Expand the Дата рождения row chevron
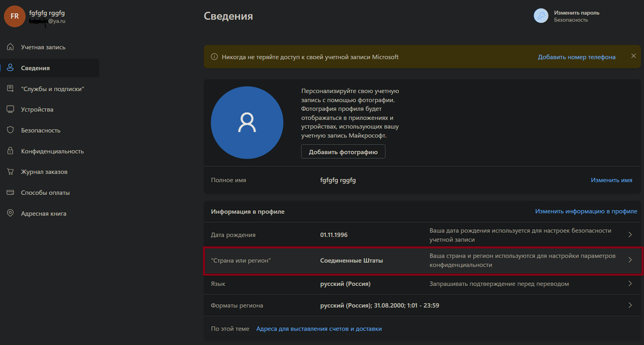 [630, 234]
